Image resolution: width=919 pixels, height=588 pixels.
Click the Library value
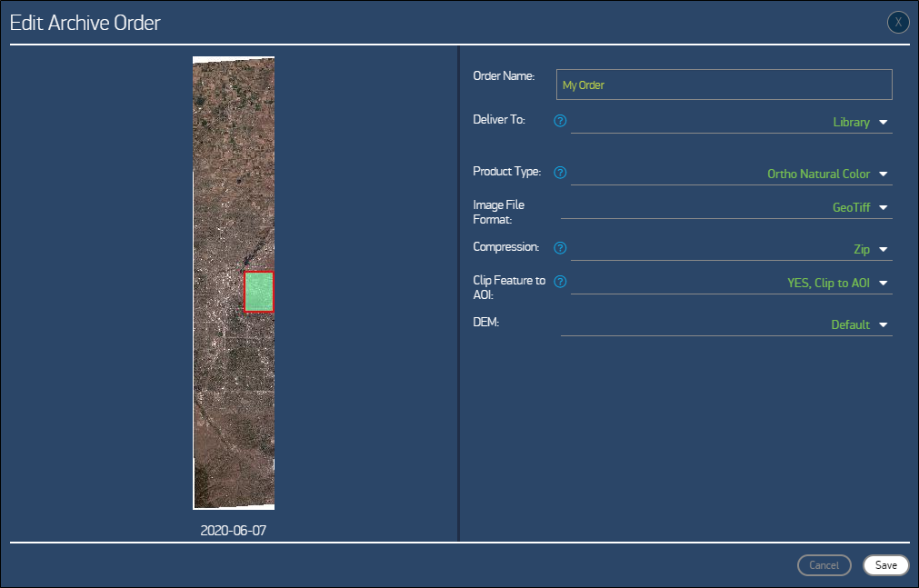pyautogui.click(x=851, y=122)
